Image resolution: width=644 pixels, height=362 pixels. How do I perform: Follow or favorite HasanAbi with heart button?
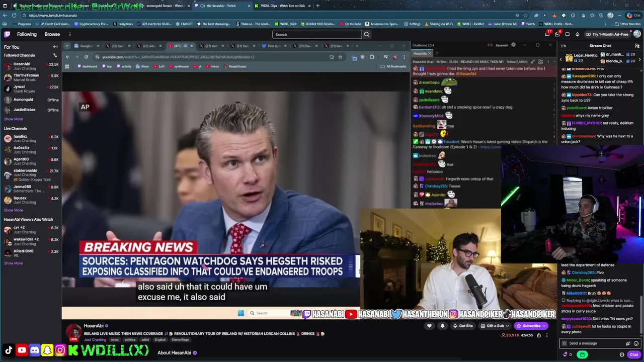[429, 326]
